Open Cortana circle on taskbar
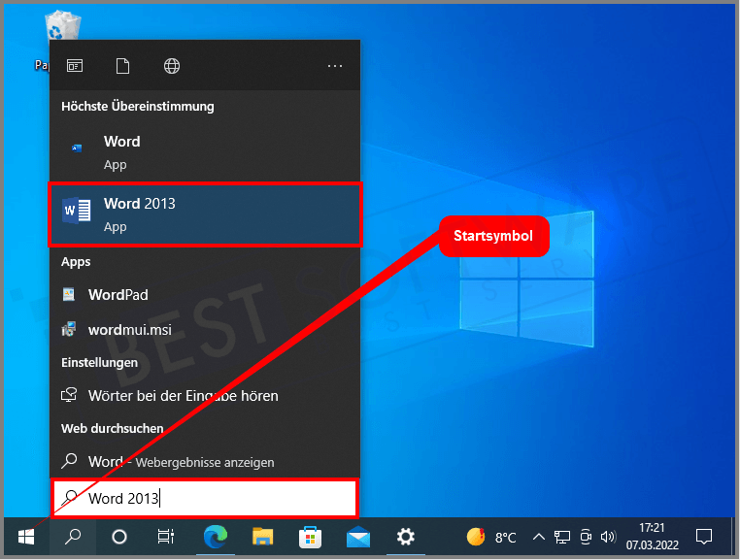Viewport: 740px width, 560px height. [x=119, y=537]
